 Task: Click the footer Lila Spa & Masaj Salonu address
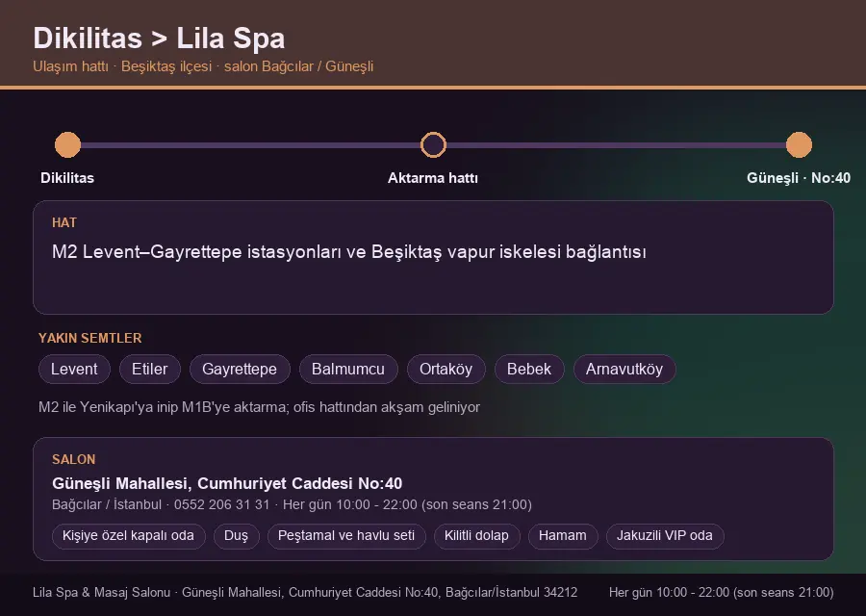click(x=305, y=593)
